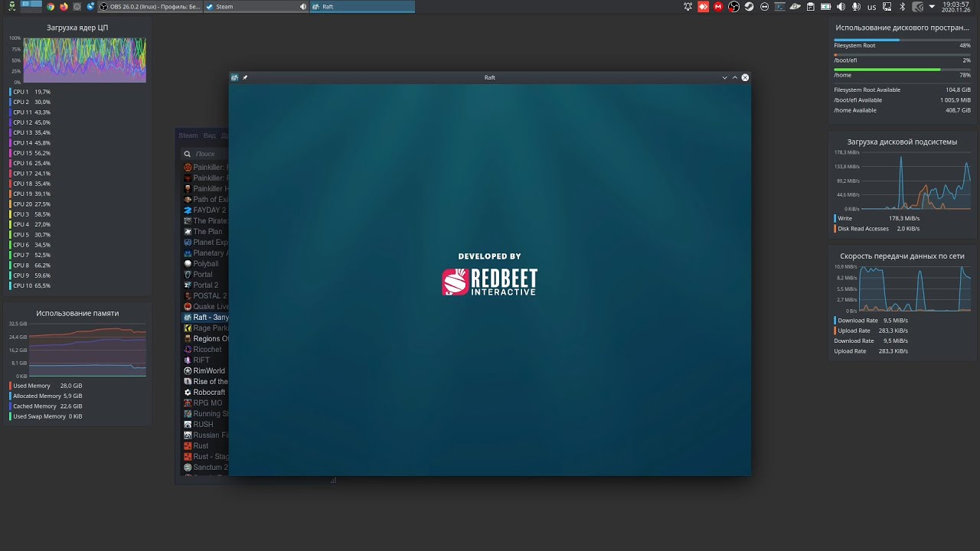Select RIFT in the Steam library
The height and width of the screenshot is (551, 980).
coord(205,360)
